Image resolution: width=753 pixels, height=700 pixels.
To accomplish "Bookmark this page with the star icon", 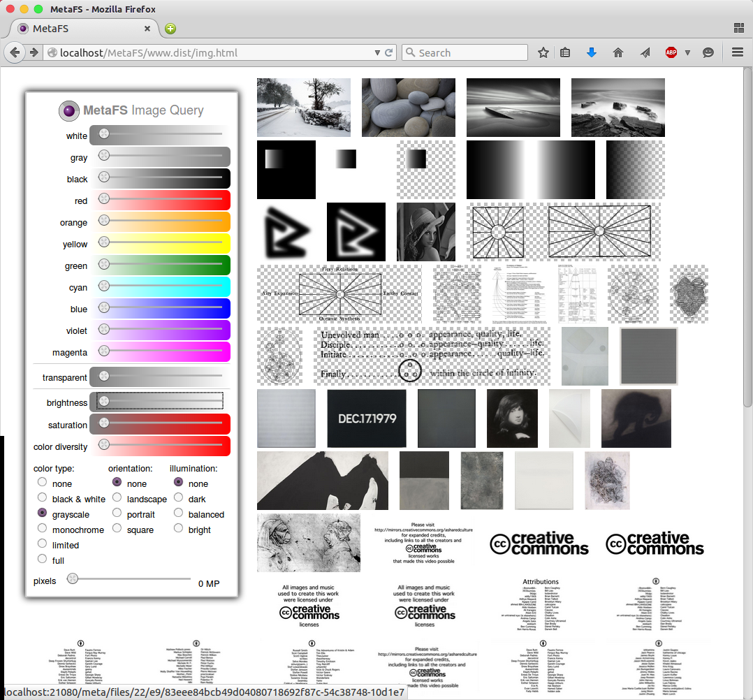I will 543,52.
